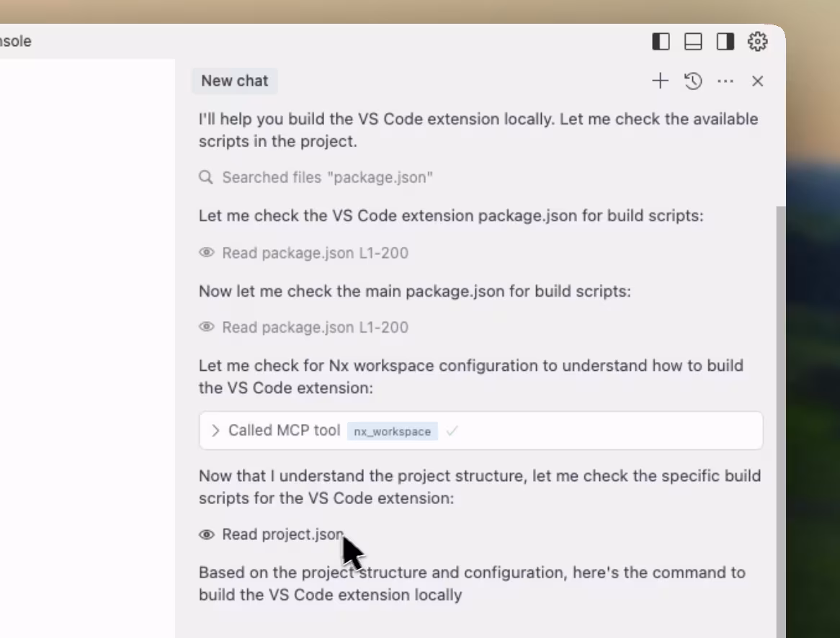Toggle the eye icon beside first Read package.json

pyautogui.click(x=206, y=253)
